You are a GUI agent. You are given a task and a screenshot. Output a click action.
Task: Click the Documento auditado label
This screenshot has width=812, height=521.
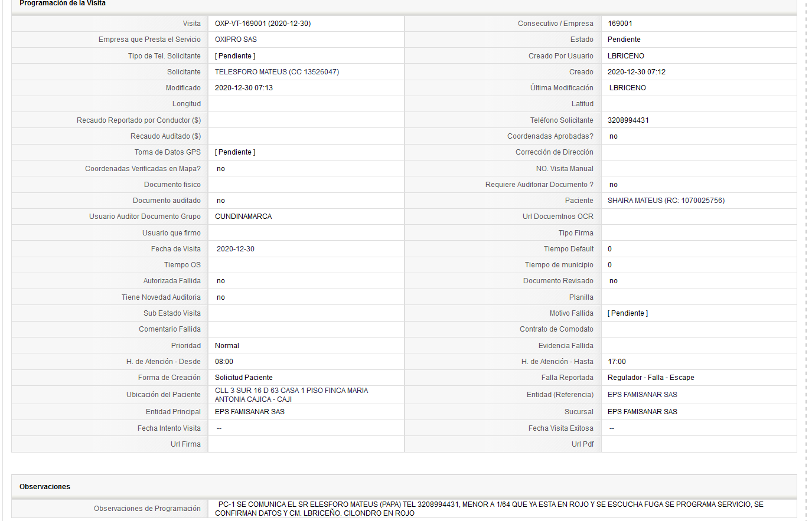pyautogui.click(x=167, y=201)
